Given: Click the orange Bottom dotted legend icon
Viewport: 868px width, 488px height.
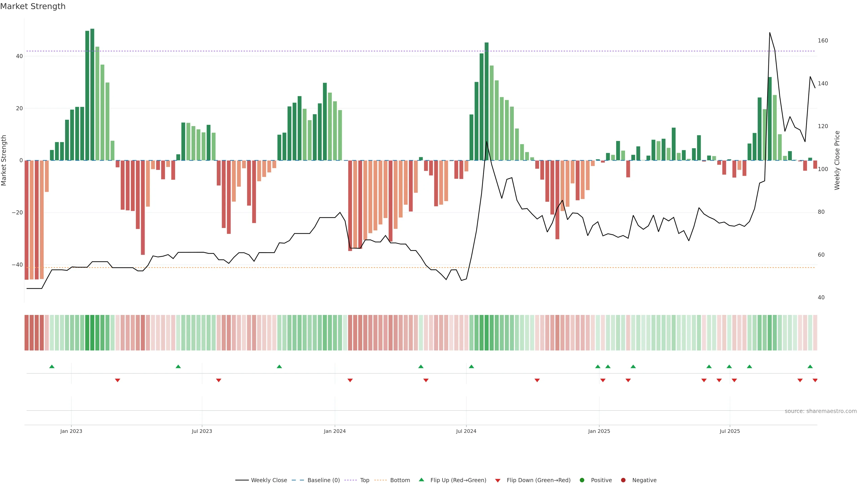Looking at the screenshot, I should point(380,480).
